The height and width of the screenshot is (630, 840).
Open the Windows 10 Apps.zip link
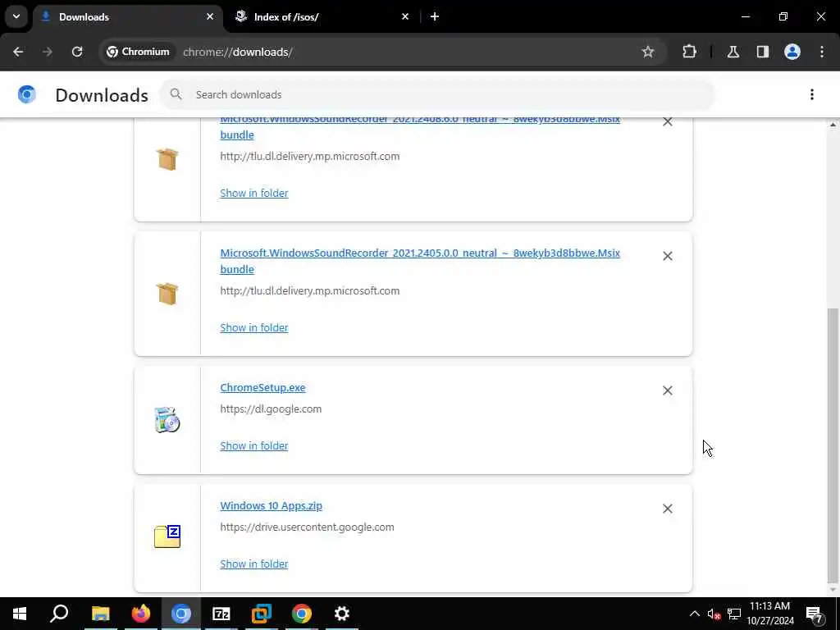tap(271, 505)
